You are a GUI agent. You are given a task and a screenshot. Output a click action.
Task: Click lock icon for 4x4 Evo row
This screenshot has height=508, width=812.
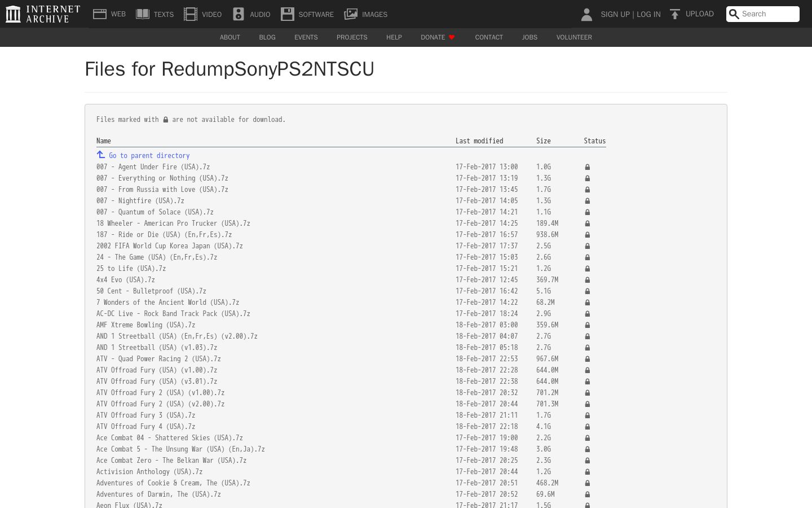click(587, 280)
